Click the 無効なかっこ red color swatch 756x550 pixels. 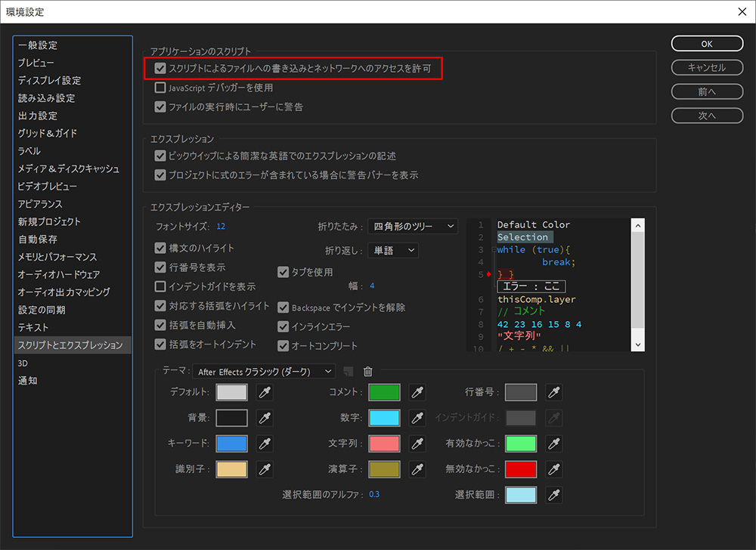pyautogui.click(x=521, y=469)
